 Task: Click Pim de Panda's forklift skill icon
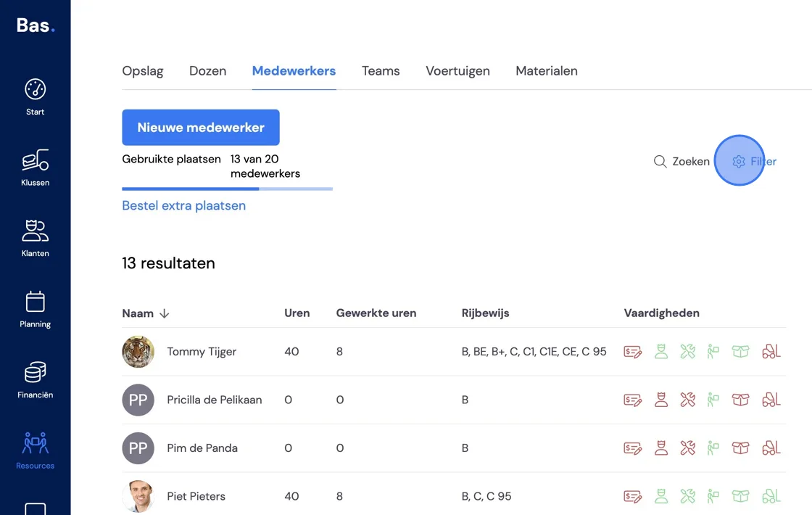[771, 448]
